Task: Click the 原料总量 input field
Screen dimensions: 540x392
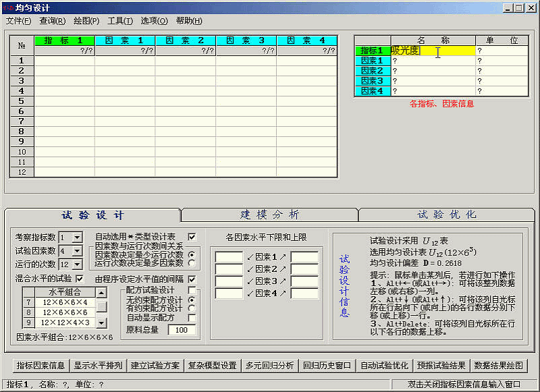Action: coord(180,330)
